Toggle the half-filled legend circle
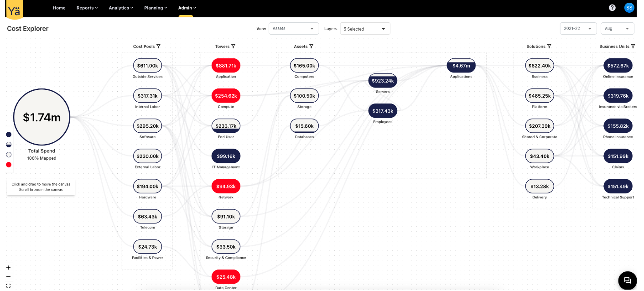The width and height of the screenshot is (644, 291). 9,145
